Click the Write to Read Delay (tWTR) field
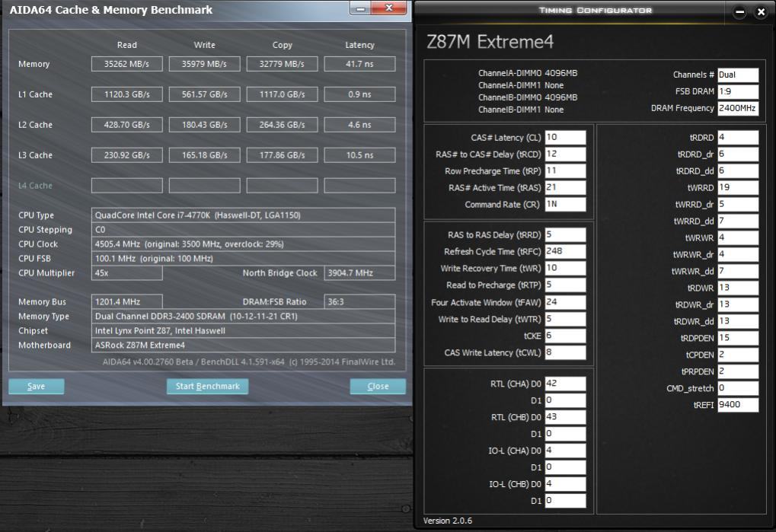This screenshot has width=776, height=532. pos(565,320)
